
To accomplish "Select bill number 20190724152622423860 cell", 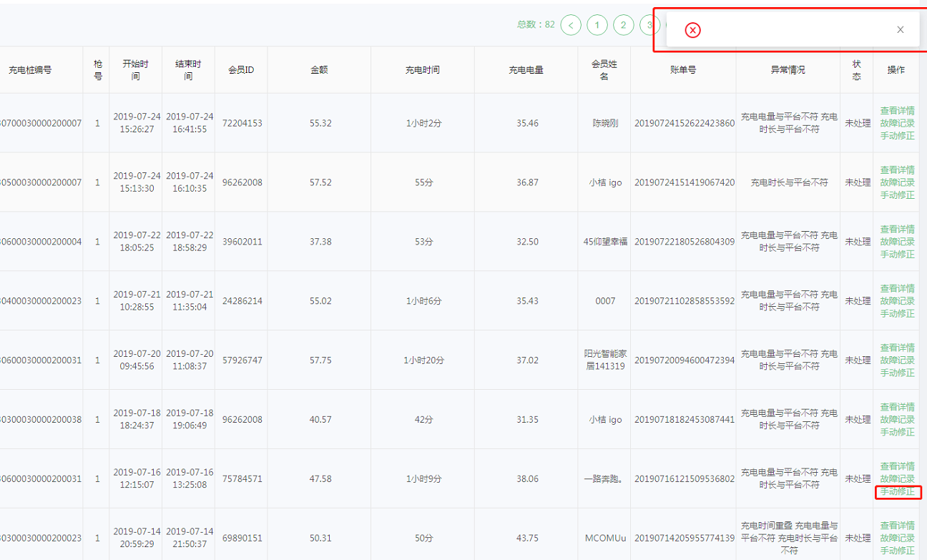I will [684, 123].
